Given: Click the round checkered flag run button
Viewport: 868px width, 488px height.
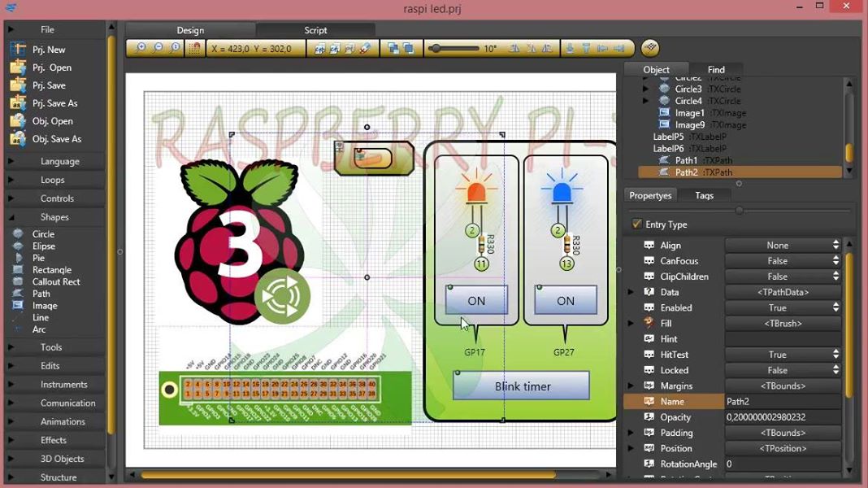Looking at the screenshot, I should pyautogui.click(x=650, y=48).
